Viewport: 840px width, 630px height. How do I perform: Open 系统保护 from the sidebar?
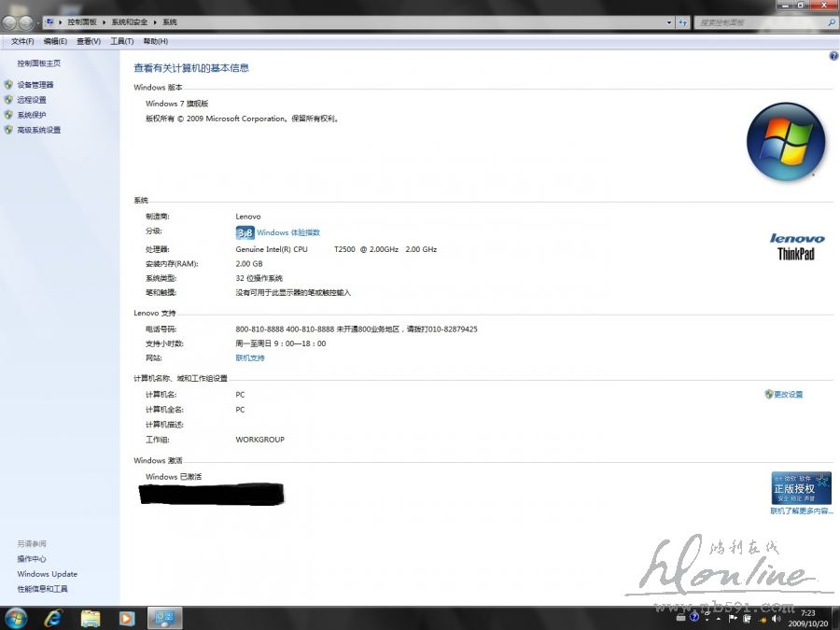tap(32, 115)
